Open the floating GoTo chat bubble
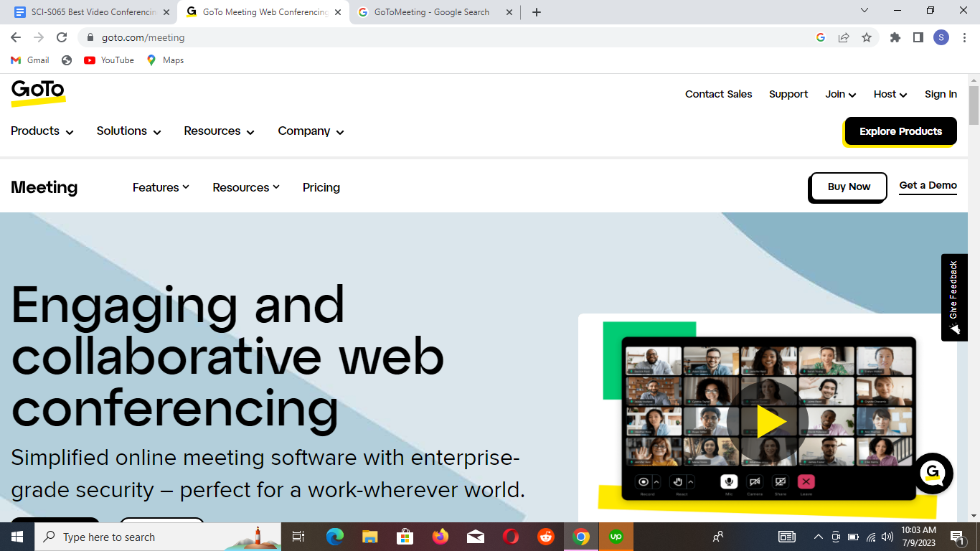Viewport: 980px width, 551px height. (933, 474)
